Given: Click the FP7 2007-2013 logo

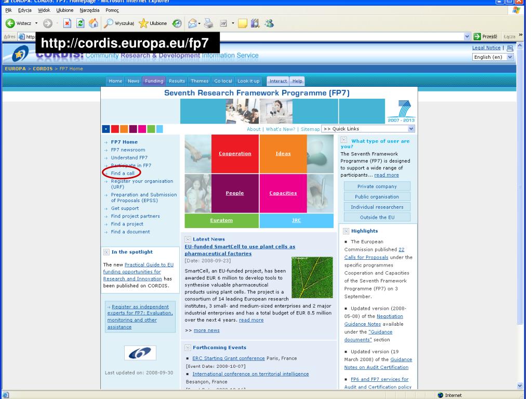Looking at the screenshot, I should [x=402, y=111].
